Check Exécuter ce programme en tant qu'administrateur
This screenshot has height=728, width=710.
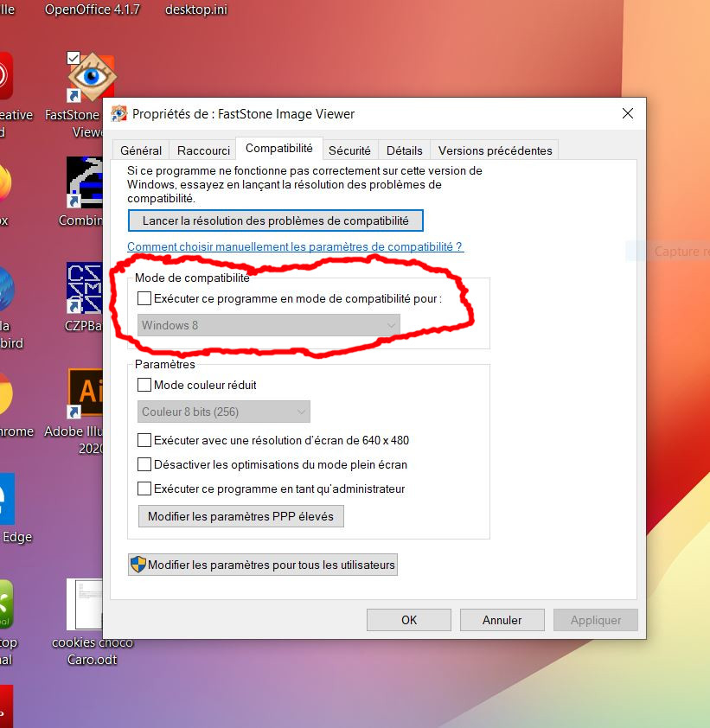tap(144, 489)
